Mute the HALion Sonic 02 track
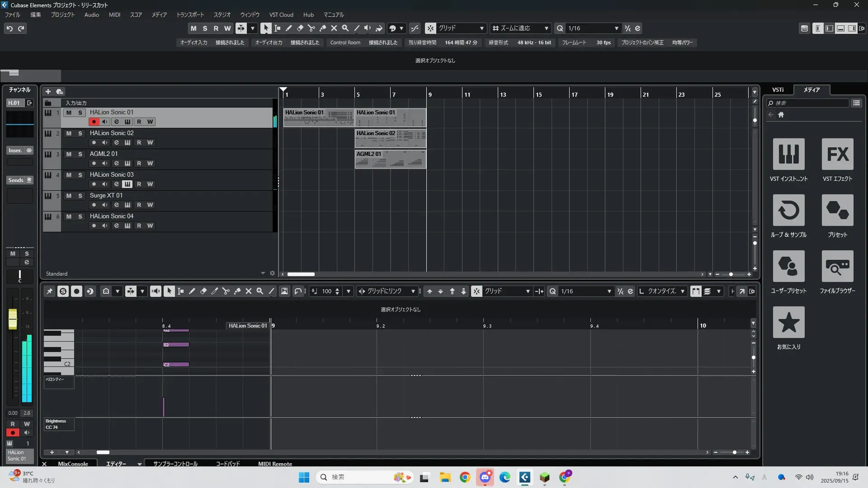This screenshot has width=868, height=488. point(69,133)
